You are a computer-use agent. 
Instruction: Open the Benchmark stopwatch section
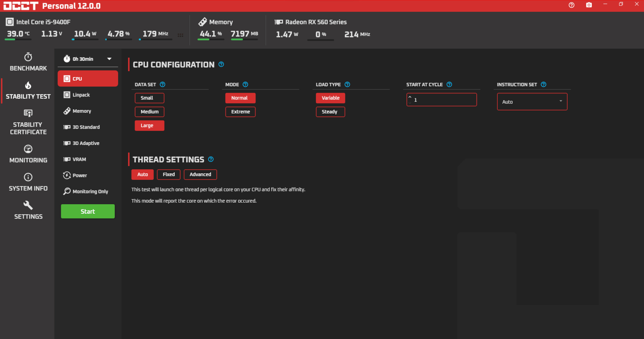tap(28, 62)
